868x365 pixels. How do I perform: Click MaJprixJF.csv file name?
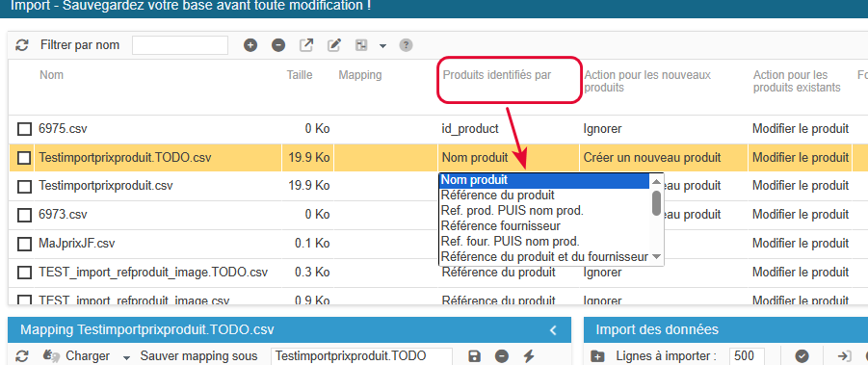tap(77, 244)
